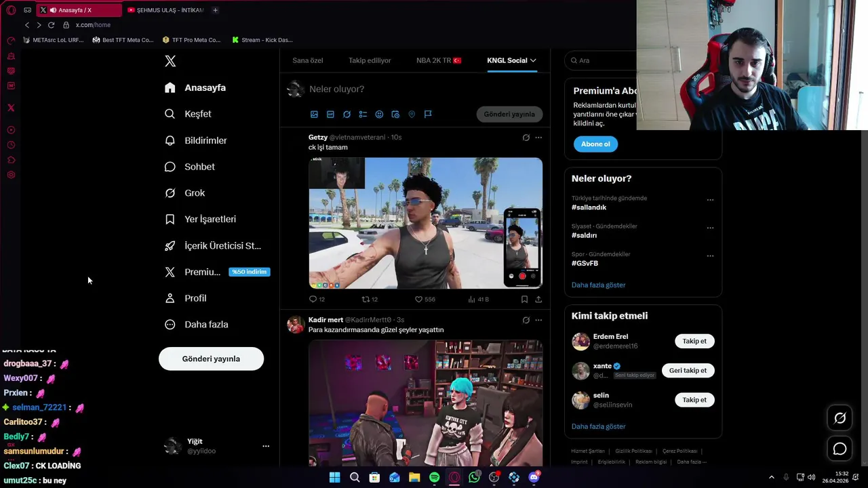Open Spotify from the taskbar
This screenshot has height=488, width=868.
434,478
